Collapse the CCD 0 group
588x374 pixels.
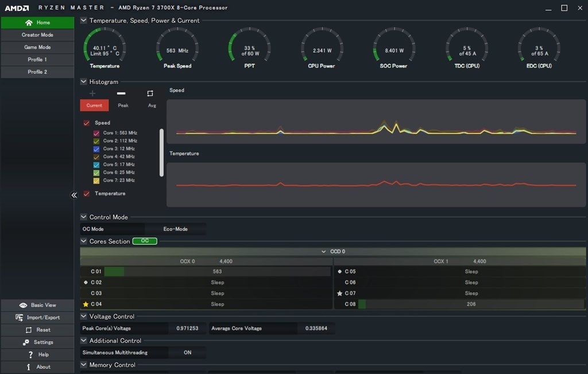[324, 251]
